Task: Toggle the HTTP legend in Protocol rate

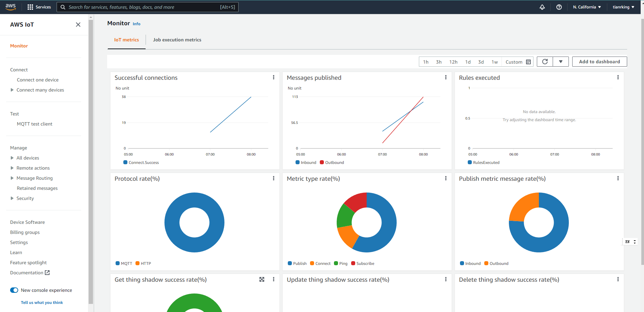Action: (143, 264)
